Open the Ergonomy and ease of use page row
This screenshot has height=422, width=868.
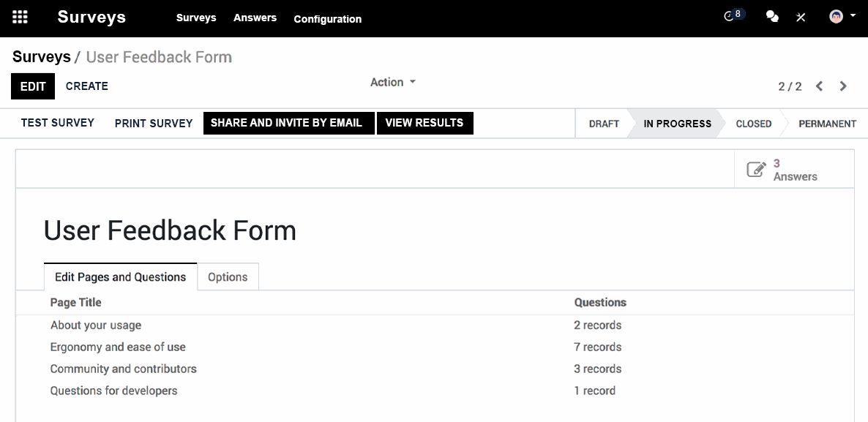[x=435, y=347]
